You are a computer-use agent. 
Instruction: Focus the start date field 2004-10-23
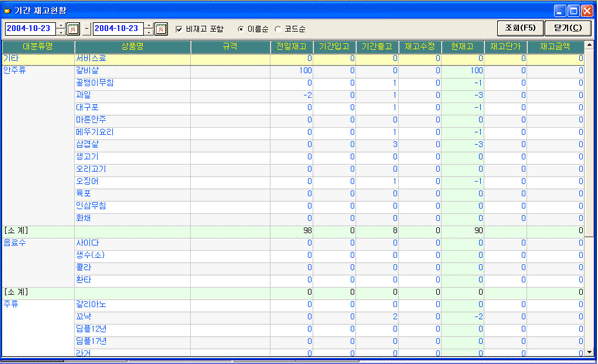[31, 29]
